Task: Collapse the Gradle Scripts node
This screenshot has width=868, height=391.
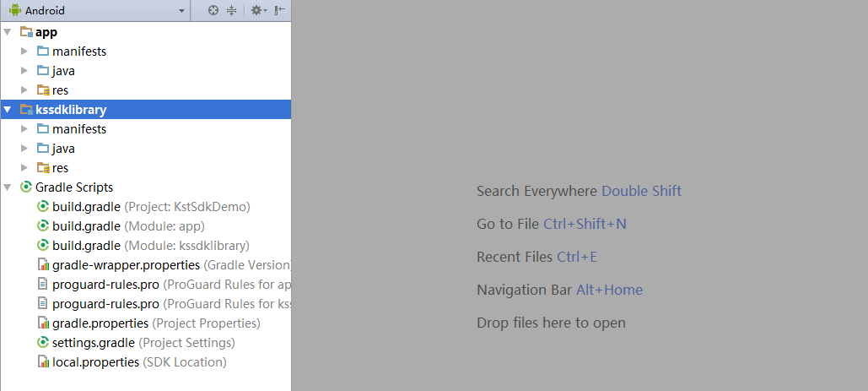Action: (x=8, y=187)
